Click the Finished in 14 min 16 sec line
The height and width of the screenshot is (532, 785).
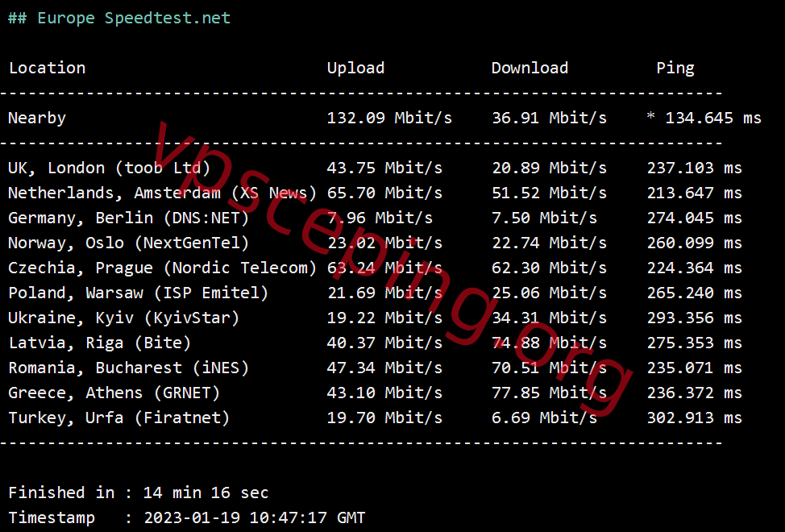138,493
